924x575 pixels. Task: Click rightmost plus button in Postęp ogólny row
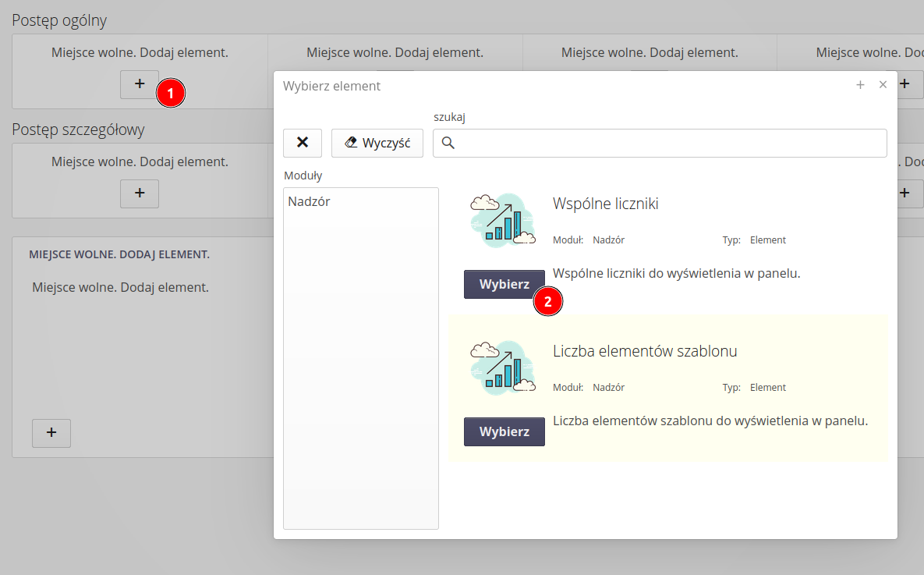pos(905,84)
